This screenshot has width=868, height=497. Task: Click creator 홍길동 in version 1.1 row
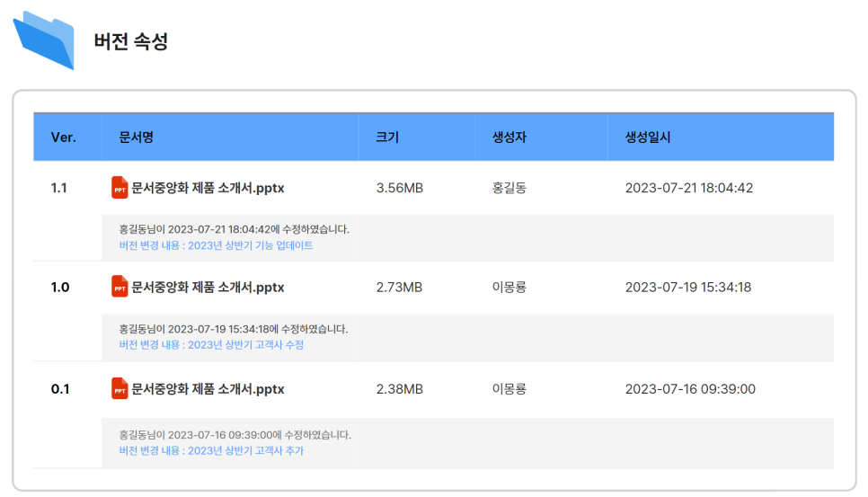pos(509,188)
